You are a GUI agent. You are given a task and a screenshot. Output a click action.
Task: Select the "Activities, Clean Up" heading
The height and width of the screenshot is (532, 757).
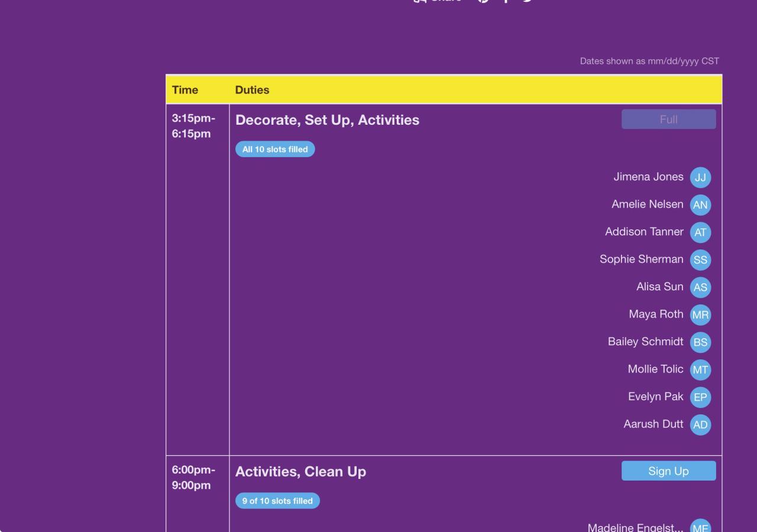coord(300,472)
